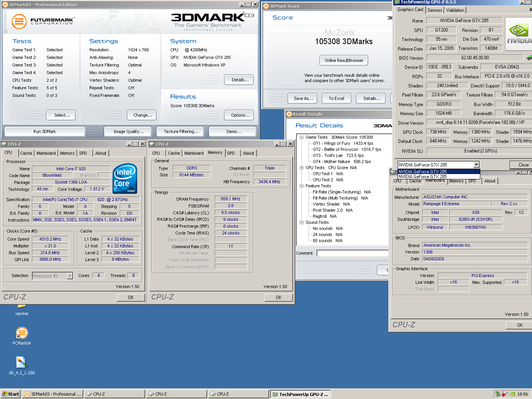532x399 pixels.
Task: Export the score To Excel
Action: click(x=336, y=98)
